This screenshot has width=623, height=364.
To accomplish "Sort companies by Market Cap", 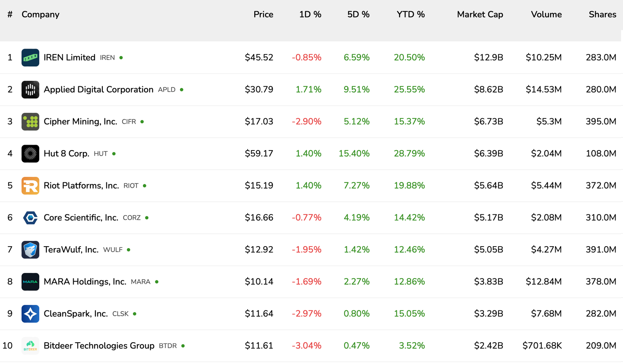I will click(x=480, y=14).
